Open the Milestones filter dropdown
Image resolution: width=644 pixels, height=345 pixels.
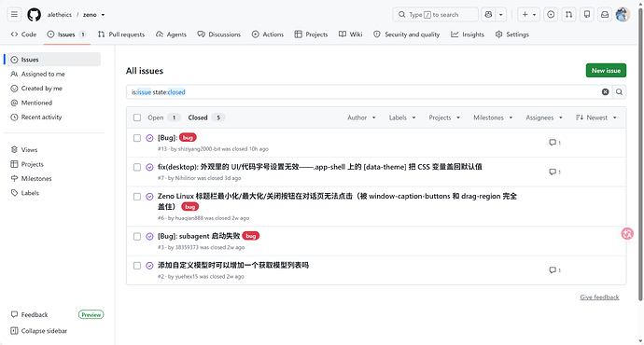(x=493, y=117)
